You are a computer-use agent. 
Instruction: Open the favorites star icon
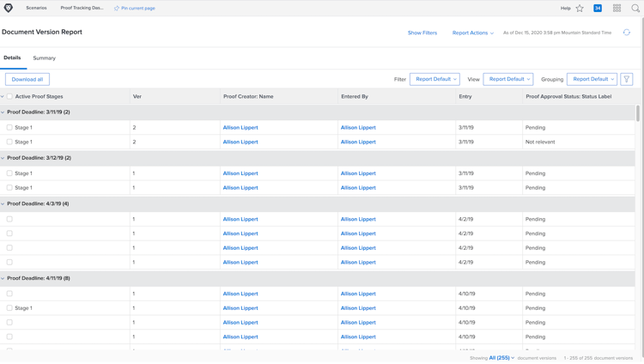point(580,8)
